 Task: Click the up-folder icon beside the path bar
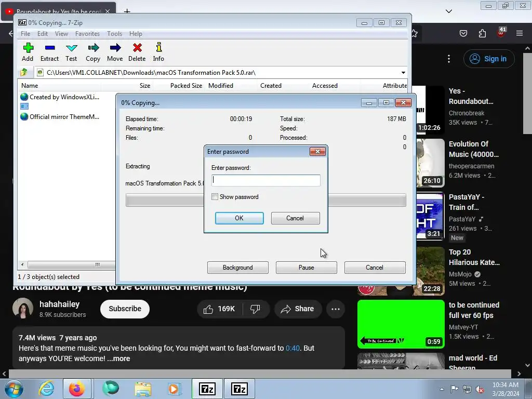tap(24, 72)
